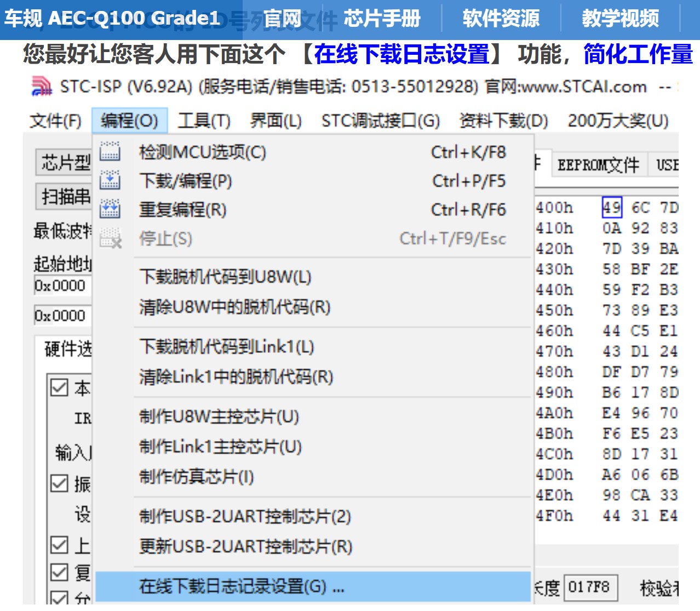
Task: Click the blue 在线下载日志设置 heading text
Action: coord(401,54)
